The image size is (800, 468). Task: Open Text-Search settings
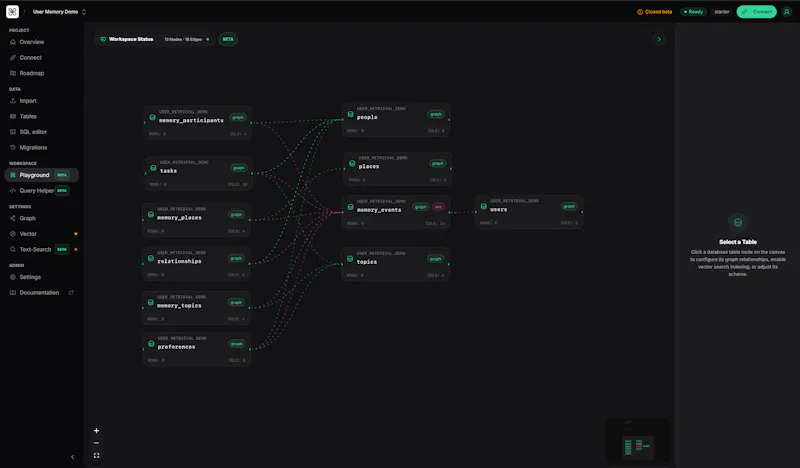[x=35, y=249]
